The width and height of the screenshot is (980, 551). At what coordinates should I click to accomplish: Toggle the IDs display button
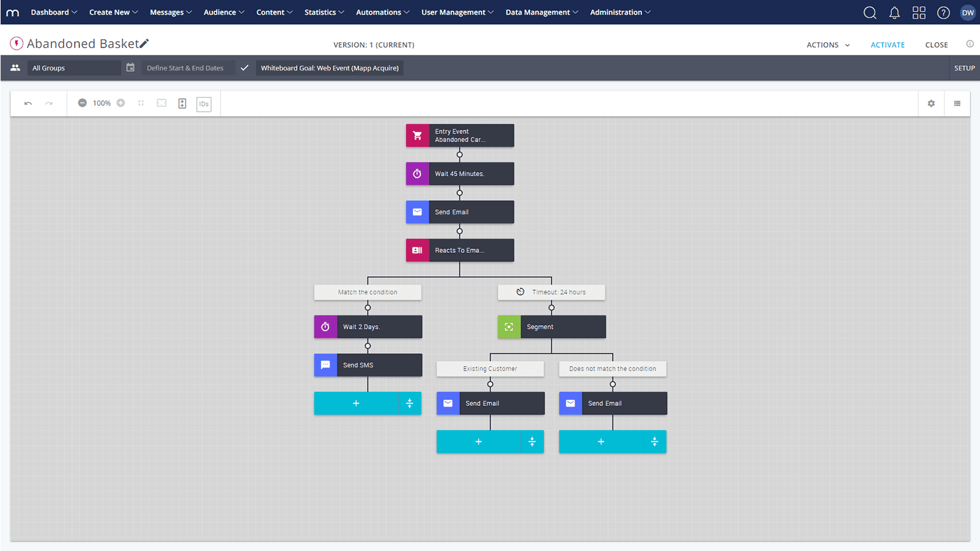click(203, 103)
